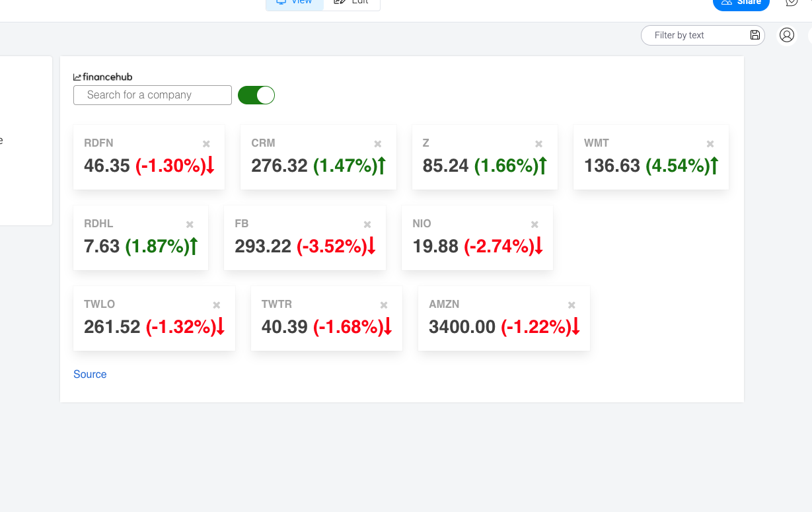The image size is (812, 512).
Task: Click the financehub logo
Action: click(x=103, y=77)
